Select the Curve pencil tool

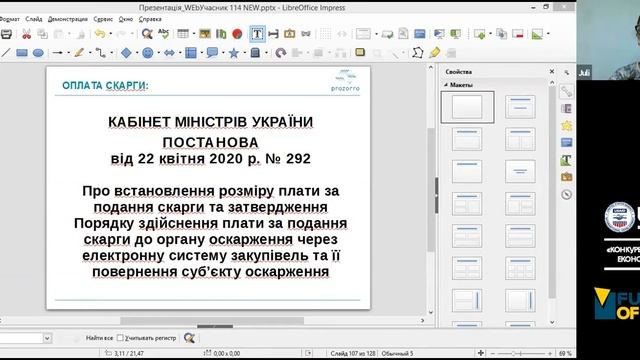coord(79,53)
